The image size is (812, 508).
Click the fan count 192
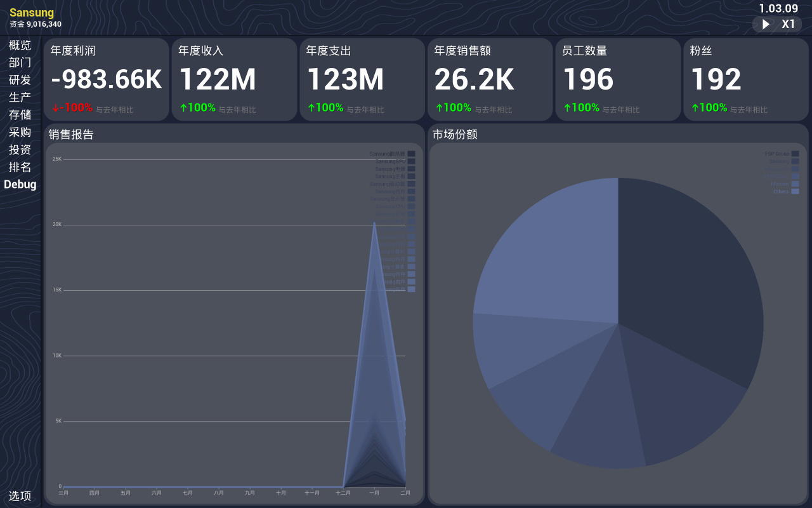pyautogui.click(x=716, y=79)
